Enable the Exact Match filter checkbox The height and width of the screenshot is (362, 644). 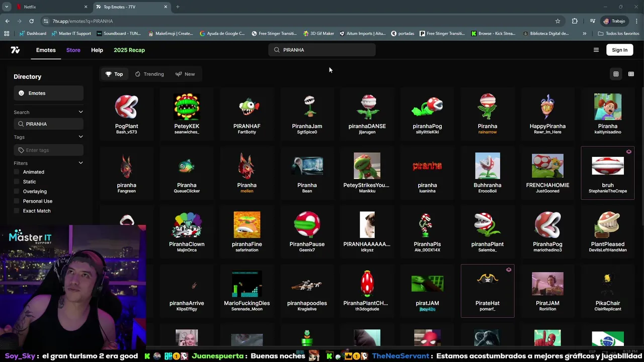17,211
